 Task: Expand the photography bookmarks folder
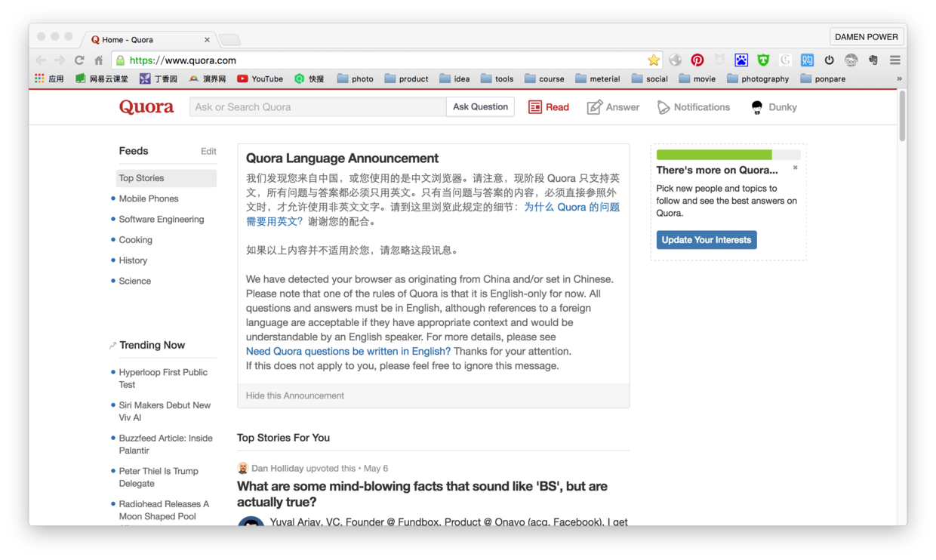coord(758,78)
